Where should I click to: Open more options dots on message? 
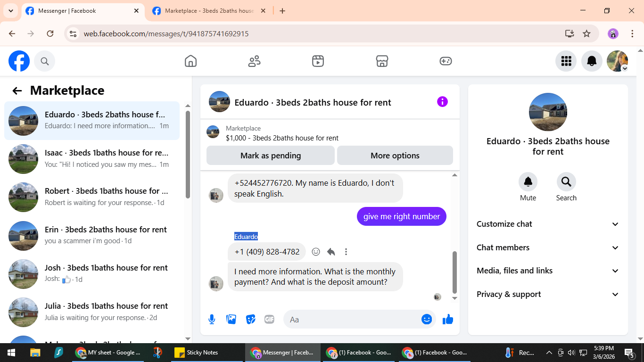pos(346,252)
